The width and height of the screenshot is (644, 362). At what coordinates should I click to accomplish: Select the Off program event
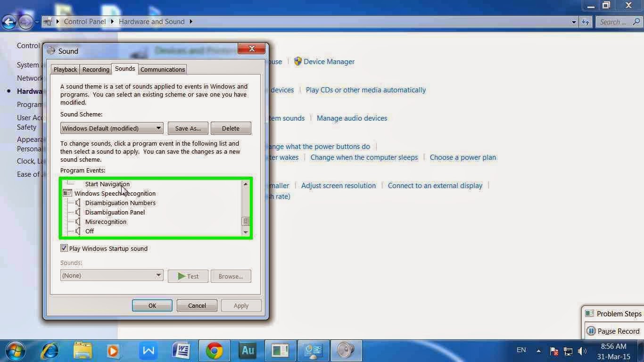point(90,231)
